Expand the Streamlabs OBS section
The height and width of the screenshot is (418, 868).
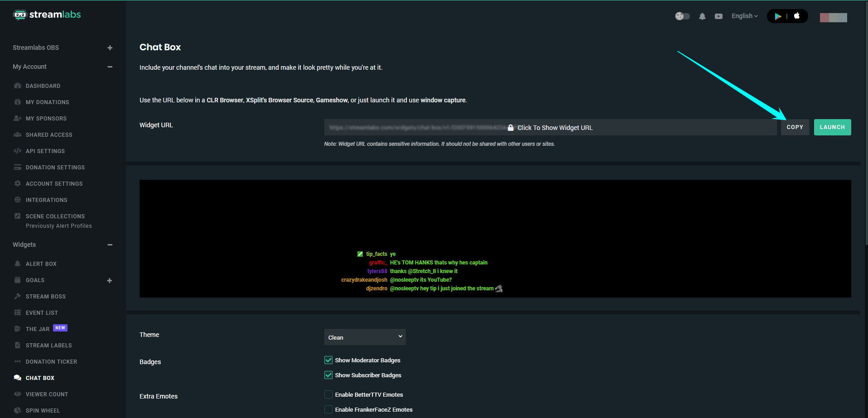(x=110, y=48)
